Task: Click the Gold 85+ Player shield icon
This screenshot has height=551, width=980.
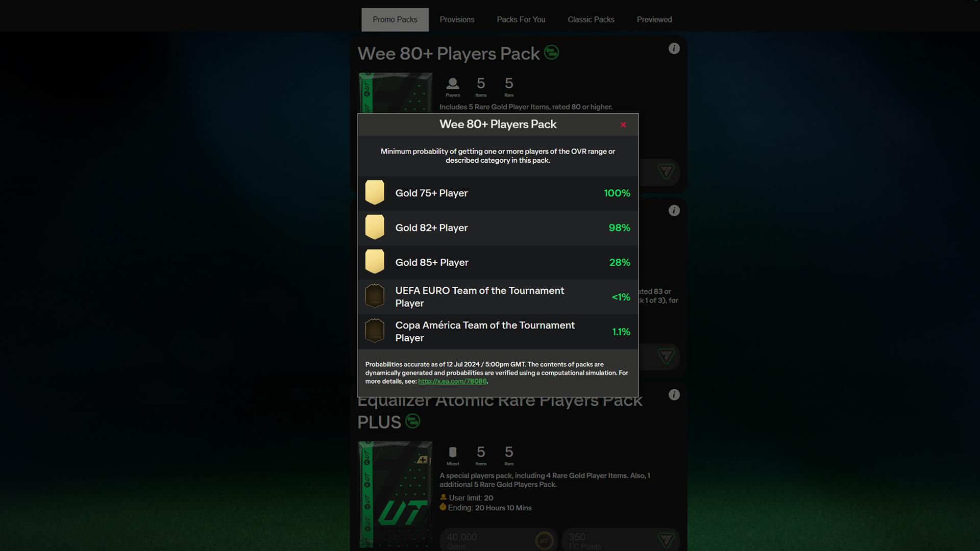Action: (x=375, y=262)
